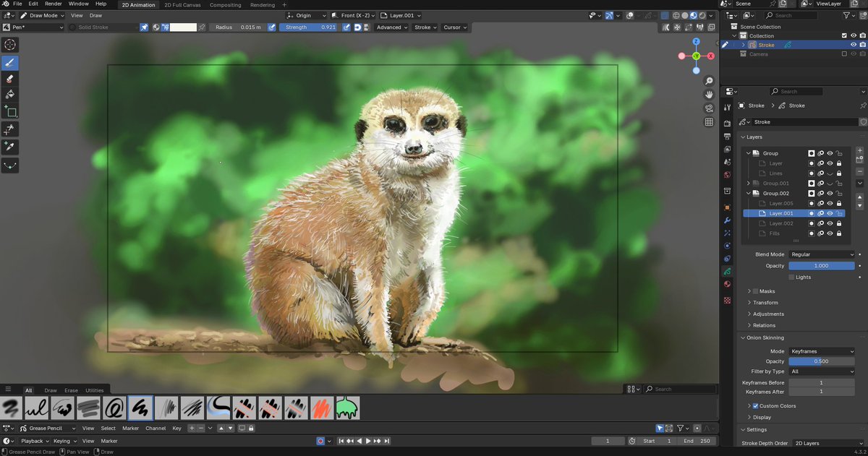Click the auto keying record button
Image resolution: width=868 pixels, height=456 pixels.
tap(320, 441)
